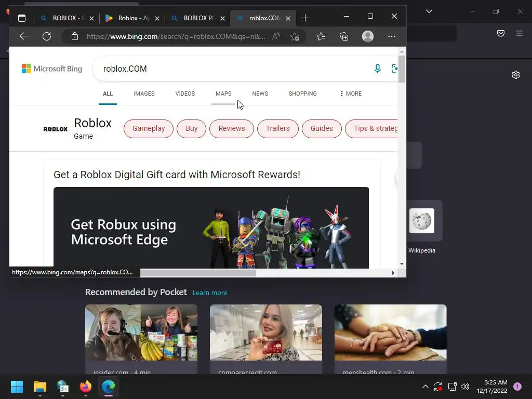
Task: Click the Buy pill button
Action: [x=191, y=129]
